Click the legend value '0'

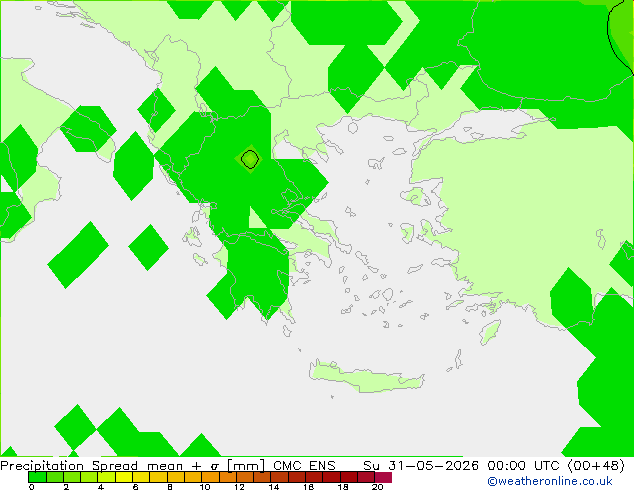click(32, 487)
